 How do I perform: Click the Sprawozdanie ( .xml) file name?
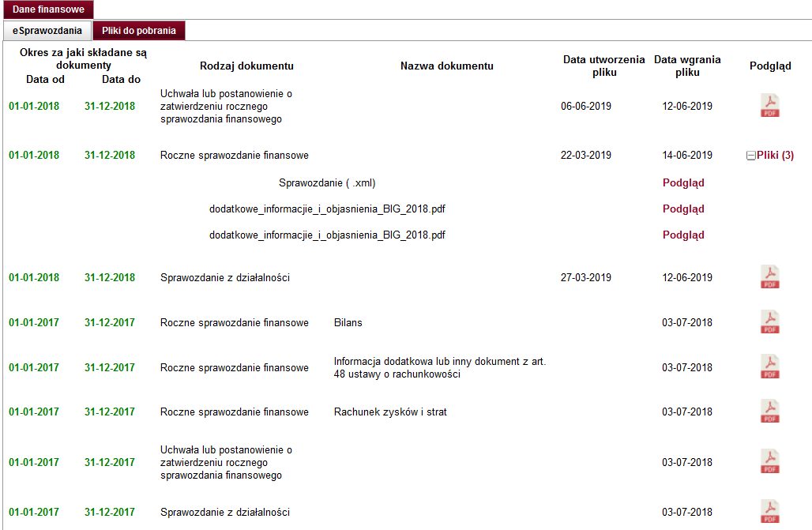[x=327, y=182]
